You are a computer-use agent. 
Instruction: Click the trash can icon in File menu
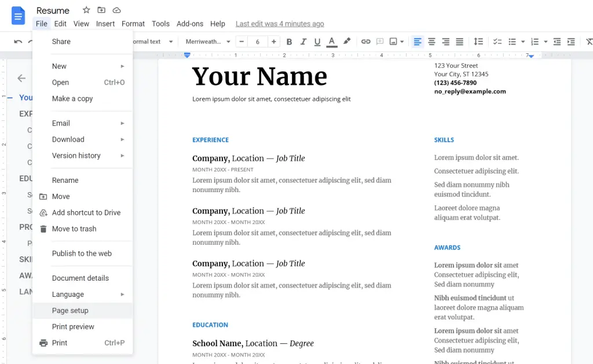[43, 229]
